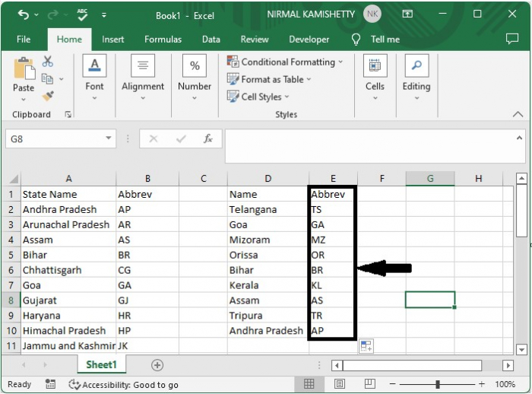Switch to the Home tab

pos(69,40)
